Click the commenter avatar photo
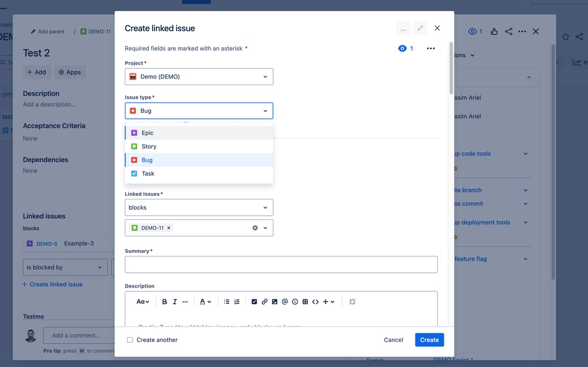 click(31, 335)
